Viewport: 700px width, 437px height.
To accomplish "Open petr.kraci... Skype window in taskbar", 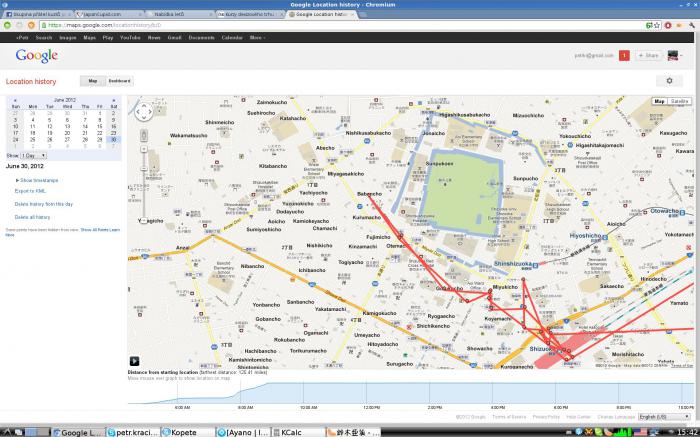I will [x=133, y=432].
